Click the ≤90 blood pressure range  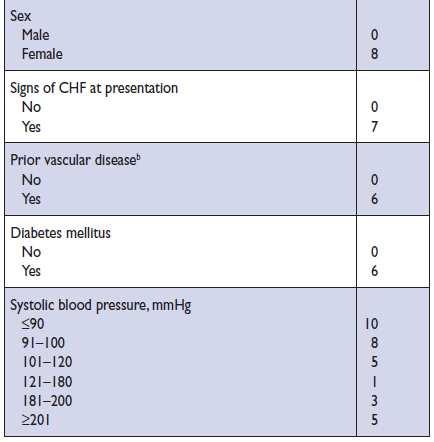click(33, 324)
